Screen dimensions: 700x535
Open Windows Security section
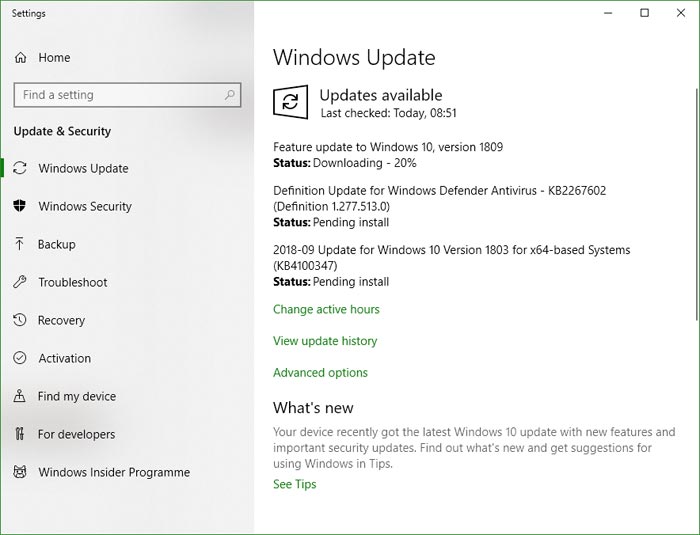85,206
